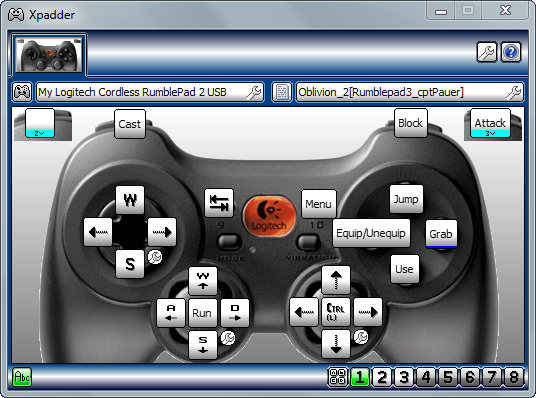
Task: Switch to set 2
Action: click(x=381, y=377)
